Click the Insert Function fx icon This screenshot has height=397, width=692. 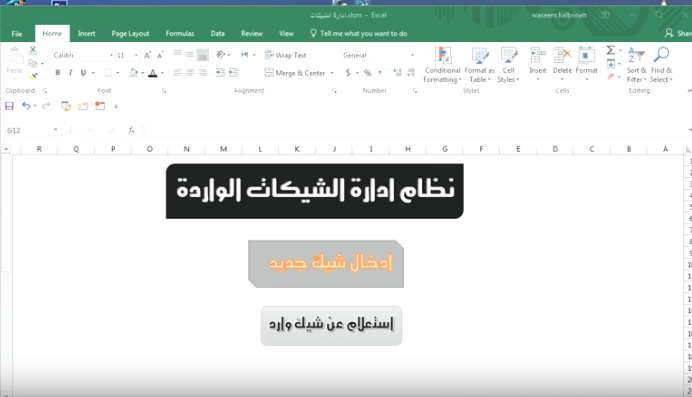coord(131,130)
